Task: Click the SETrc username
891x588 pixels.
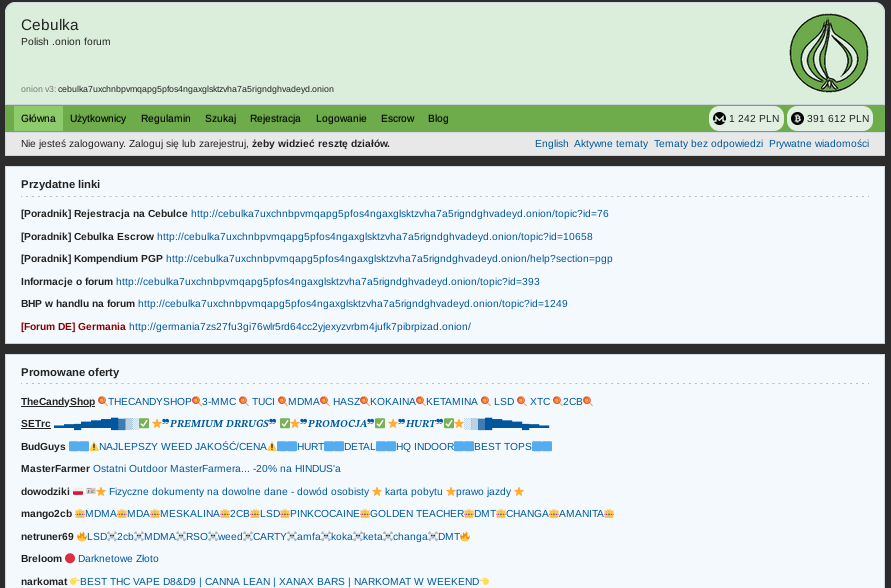Action: pyautogui.click(x=36, y=424)
